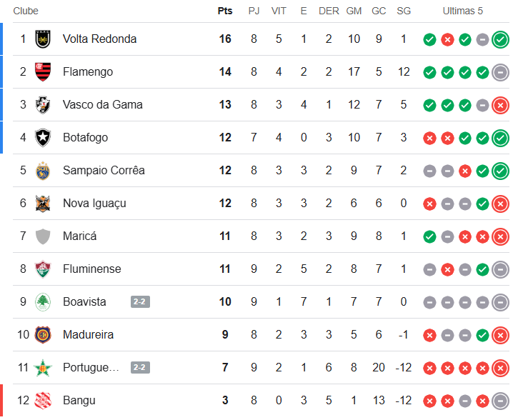523x420 pixels.
Task: Click the Sampaio Corrêa club crest
Action: point(44,171)
